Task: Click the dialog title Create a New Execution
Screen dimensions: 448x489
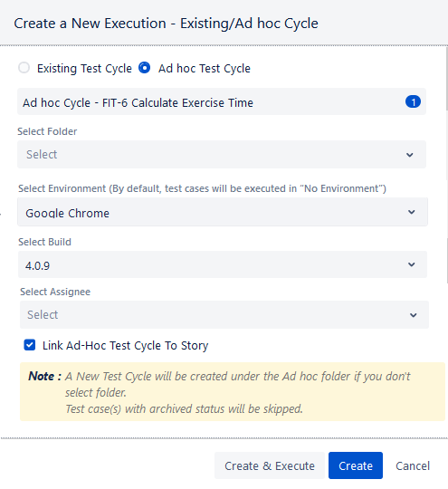Action: tap(166, 24)
